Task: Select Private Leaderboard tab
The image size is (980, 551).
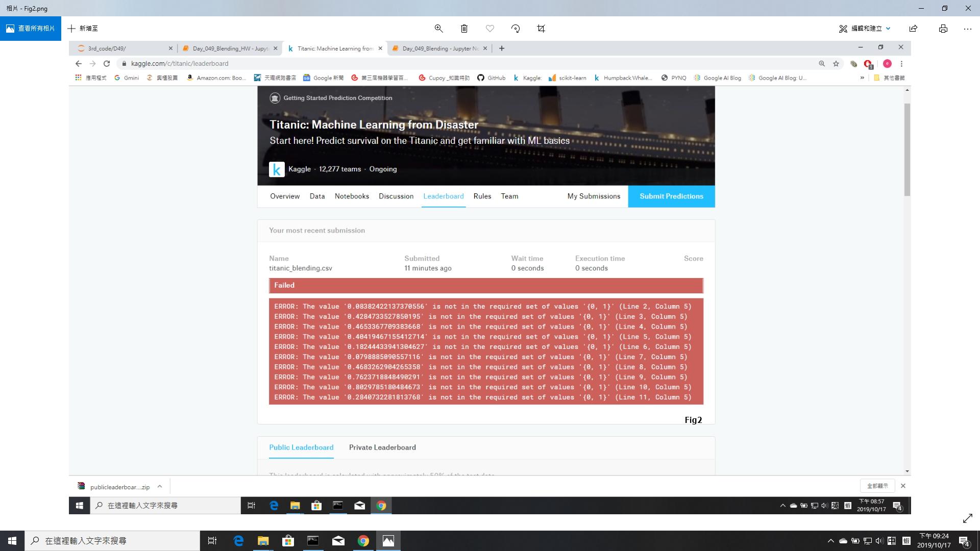Action: click(382, 447)
